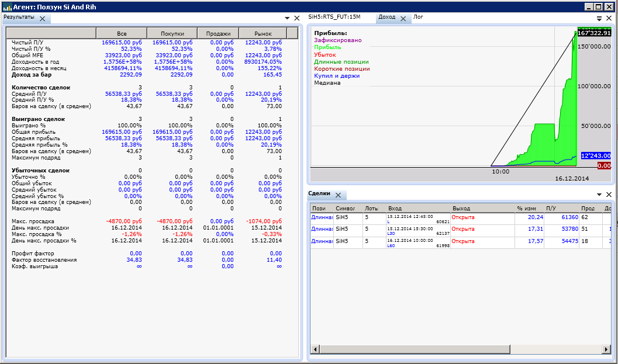
Task: Close the Сделки tab via its X
Action: pyautogui.click(x=339, y=195)
